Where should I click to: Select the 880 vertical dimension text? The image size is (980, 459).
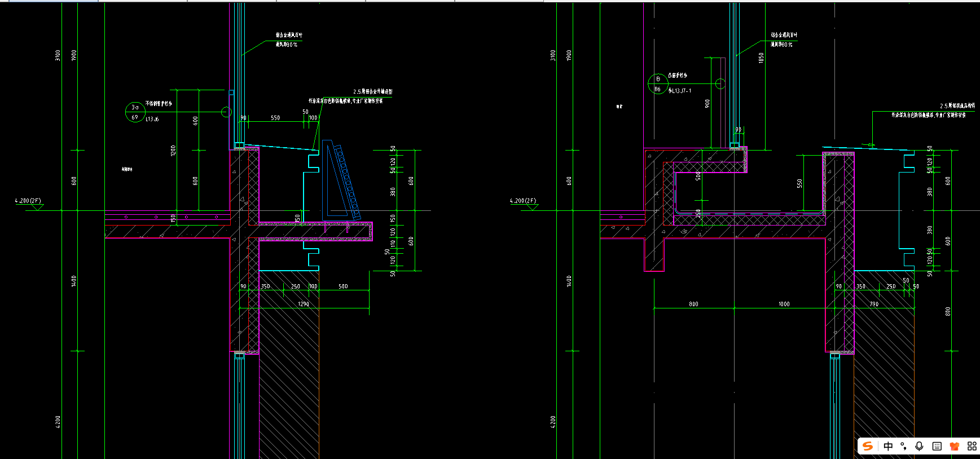point(948,311)
